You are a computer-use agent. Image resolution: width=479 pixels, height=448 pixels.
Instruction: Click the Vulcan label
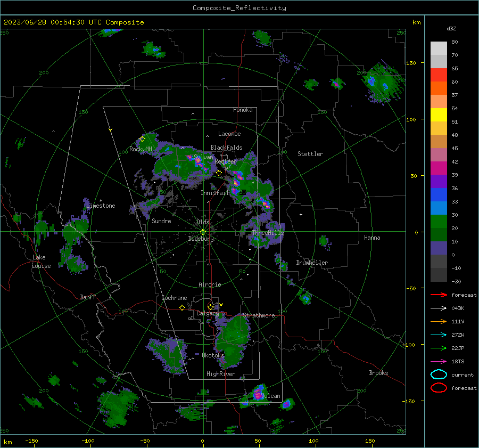[x=271, y=396]
